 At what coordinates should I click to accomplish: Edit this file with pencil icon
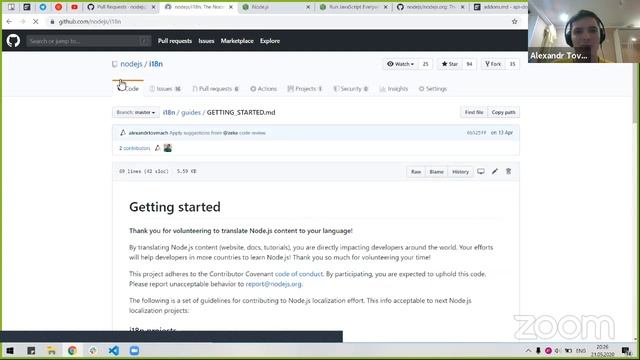495,171
